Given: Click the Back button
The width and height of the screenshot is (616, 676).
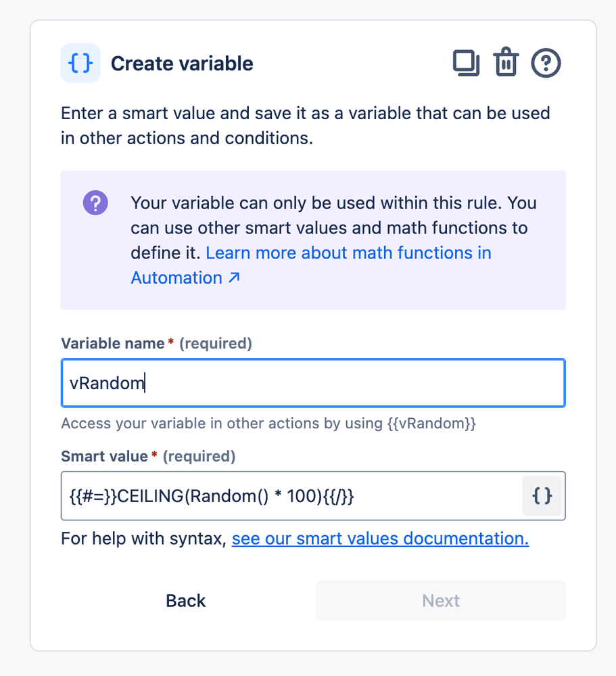Looking at the screenshot, I should [x=185, y=600].
